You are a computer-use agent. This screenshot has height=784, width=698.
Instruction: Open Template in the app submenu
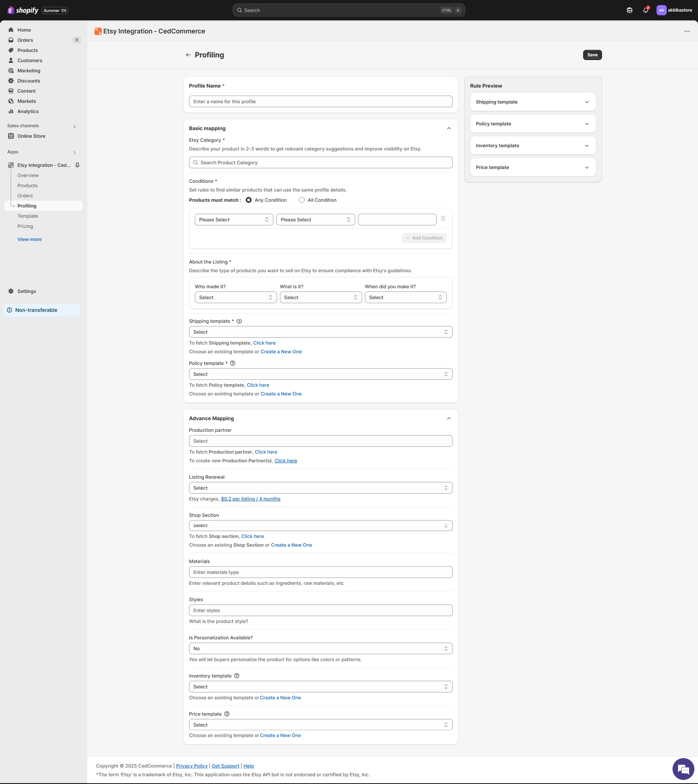(x=28, y=216)
